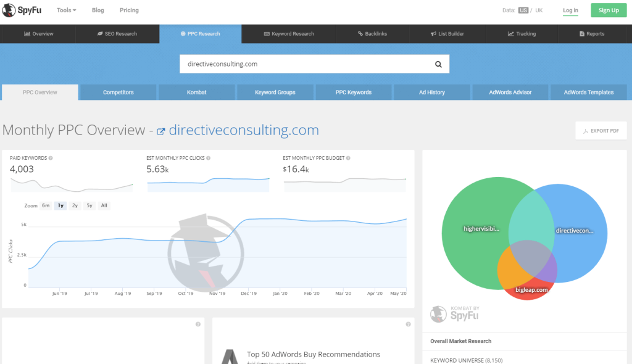Open external link icon beside directiveconsulting.com
Screen dimensions: 632x364
160,131
